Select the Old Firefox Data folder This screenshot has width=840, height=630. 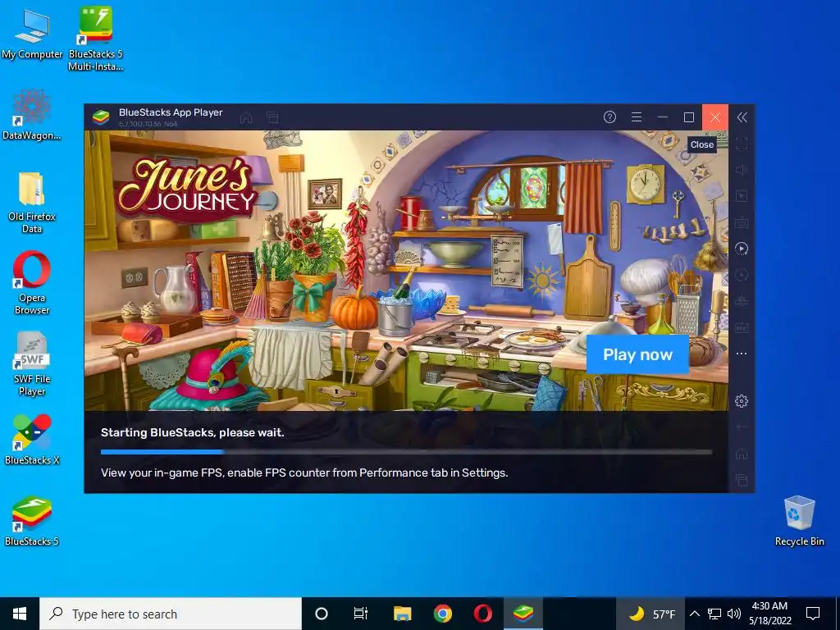point(32,203)
